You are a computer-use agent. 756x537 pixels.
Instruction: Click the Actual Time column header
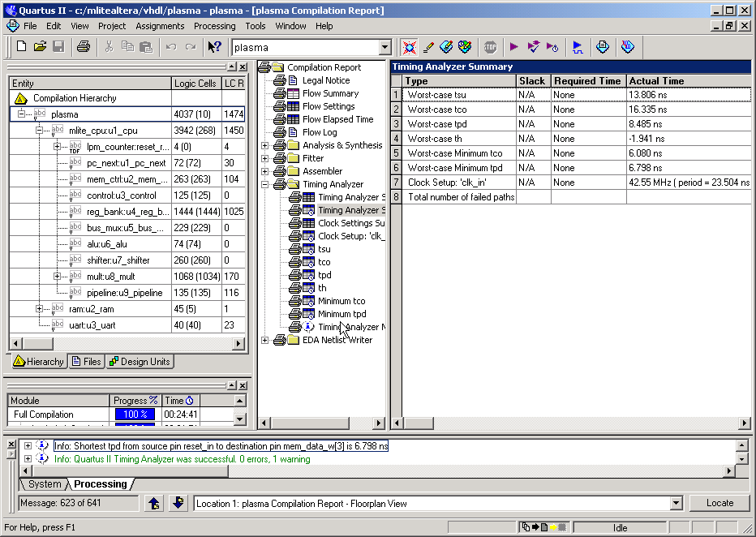pos(689,81)
